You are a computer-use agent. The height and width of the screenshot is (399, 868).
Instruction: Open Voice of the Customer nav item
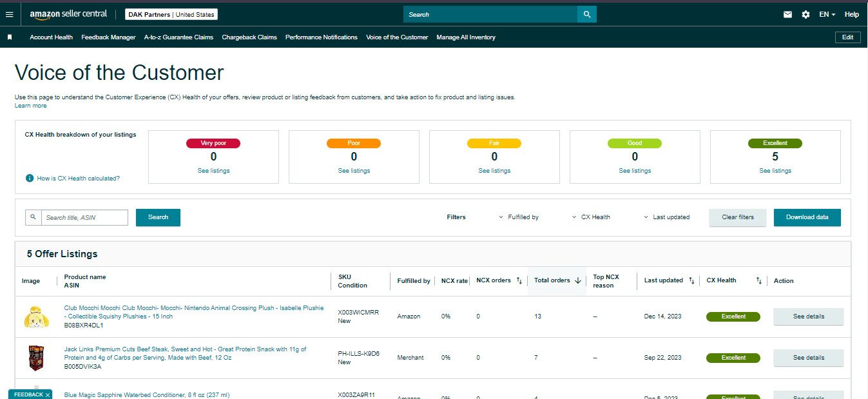point(397,37)
